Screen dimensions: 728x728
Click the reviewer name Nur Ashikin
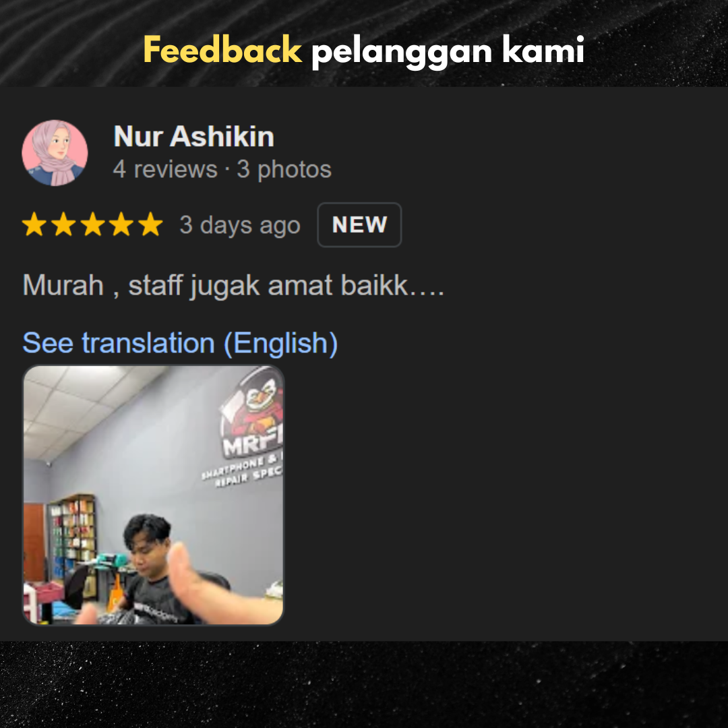[x=193, y=136]
